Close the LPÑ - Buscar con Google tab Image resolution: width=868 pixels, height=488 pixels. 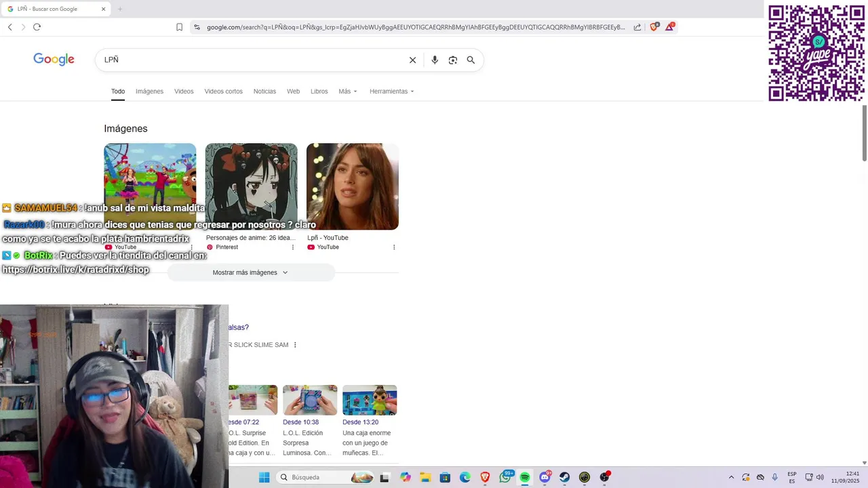pos(104,9)
